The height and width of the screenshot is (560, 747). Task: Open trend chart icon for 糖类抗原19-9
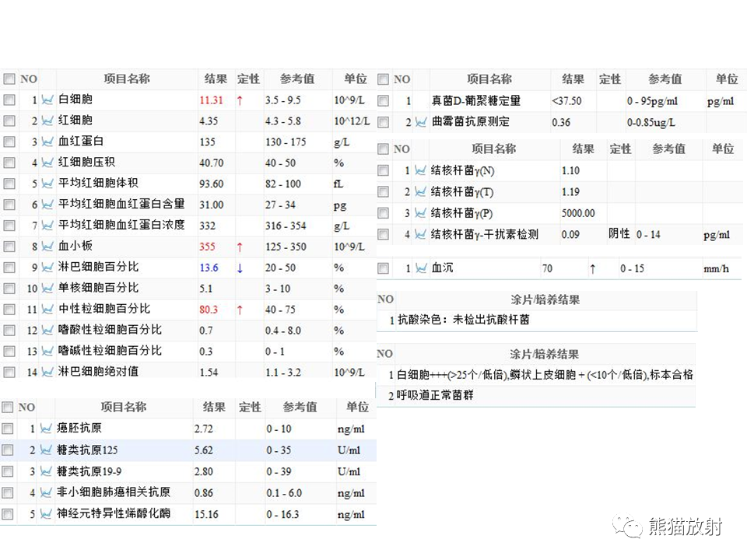pos(46,471)
